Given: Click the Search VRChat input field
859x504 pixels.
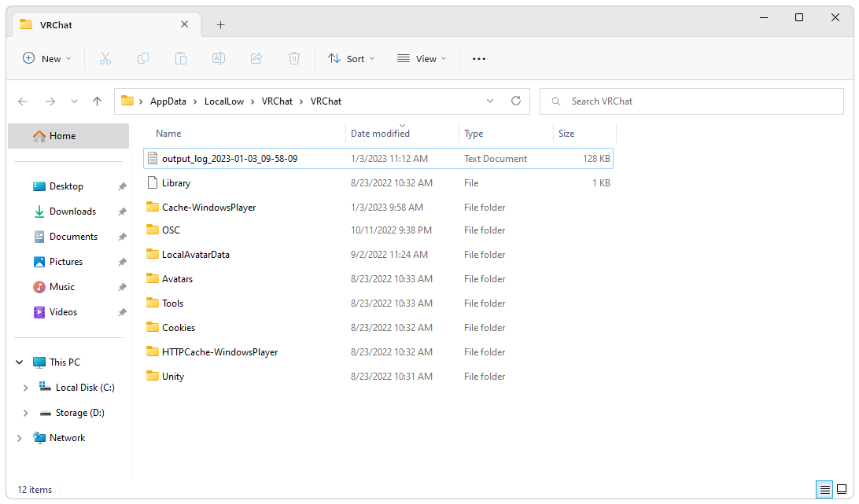Looking at the screenshot, I should coord(691,101).
